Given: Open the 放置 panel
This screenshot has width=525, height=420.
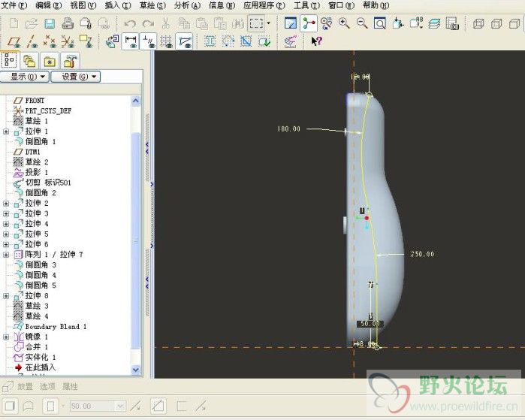Looking at the screenshot, I should point(26,387).
